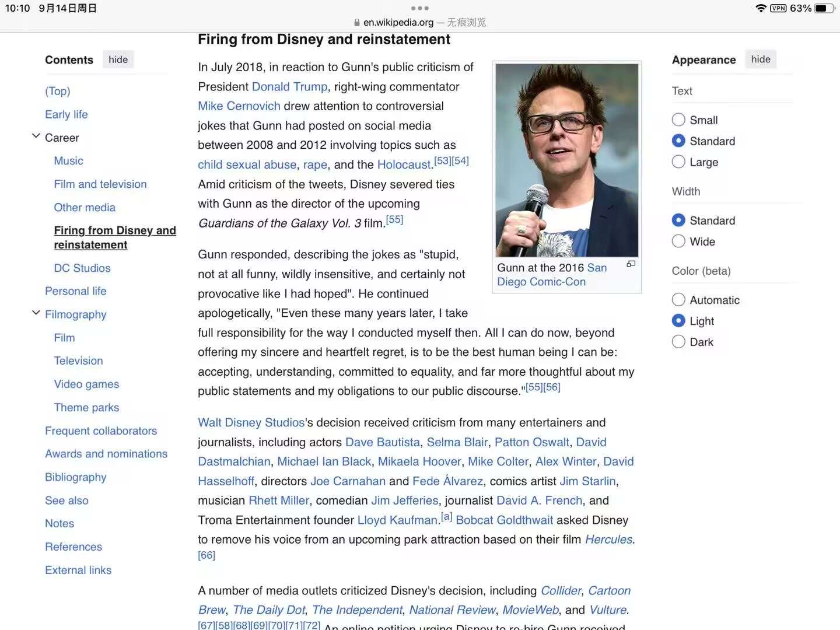The width and height of the screenshot is (840, 630).
Task: Go to DC Studios section in Contents
Action: (x=82, y=268)
